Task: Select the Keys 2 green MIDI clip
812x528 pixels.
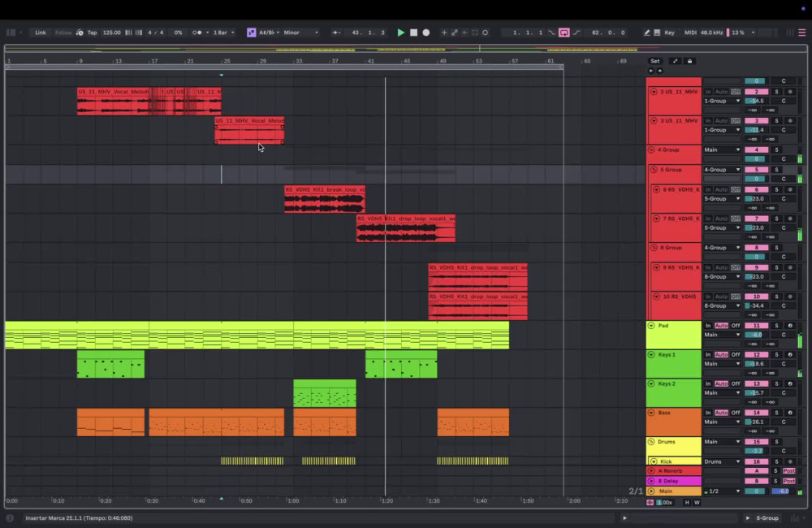Action: point(325,393)
